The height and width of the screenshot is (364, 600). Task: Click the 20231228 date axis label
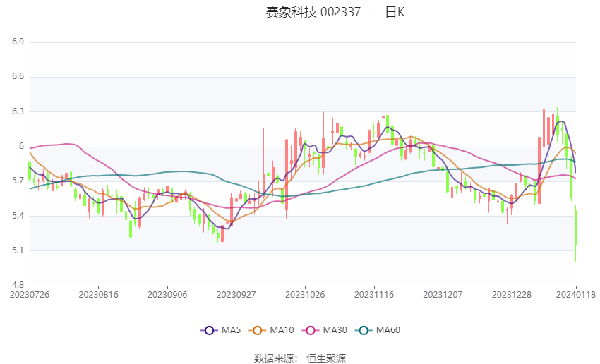coord(511,294)
